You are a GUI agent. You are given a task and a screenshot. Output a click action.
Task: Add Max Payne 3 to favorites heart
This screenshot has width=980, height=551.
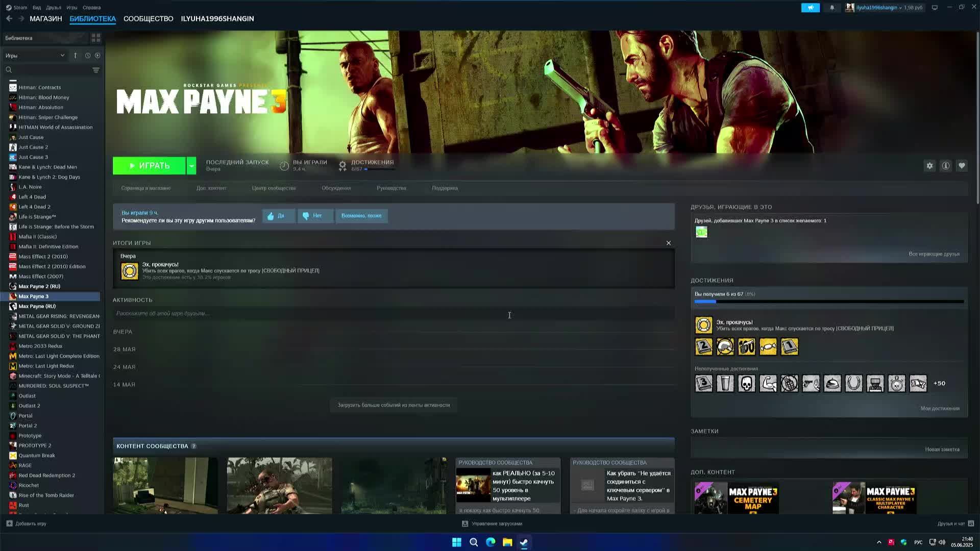coord(962,166)
